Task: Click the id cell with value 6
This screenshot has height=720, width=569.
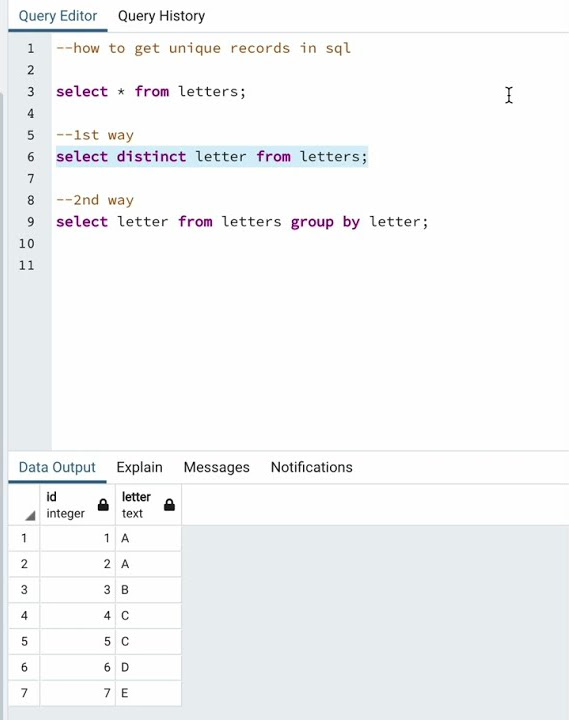Action: pos(78,667)
